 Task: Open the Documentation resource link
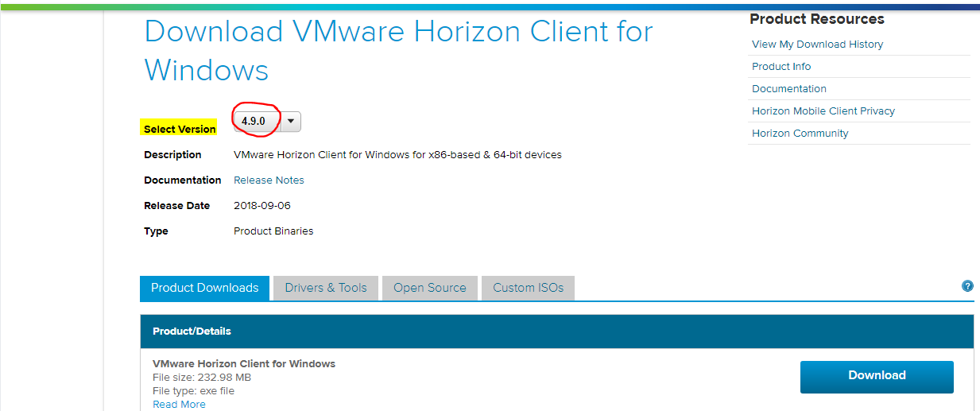(x=789, y=89)
